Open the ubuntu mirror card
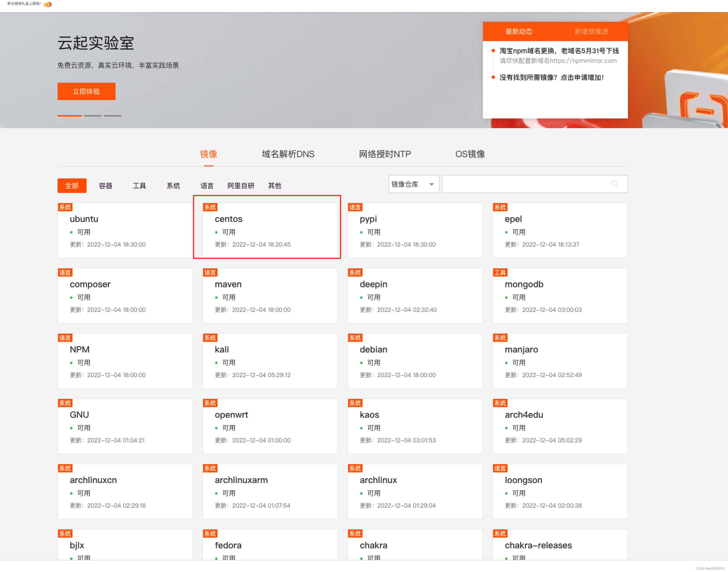The image size is (728, 572). pyautogui.click(x=125, y=230)
